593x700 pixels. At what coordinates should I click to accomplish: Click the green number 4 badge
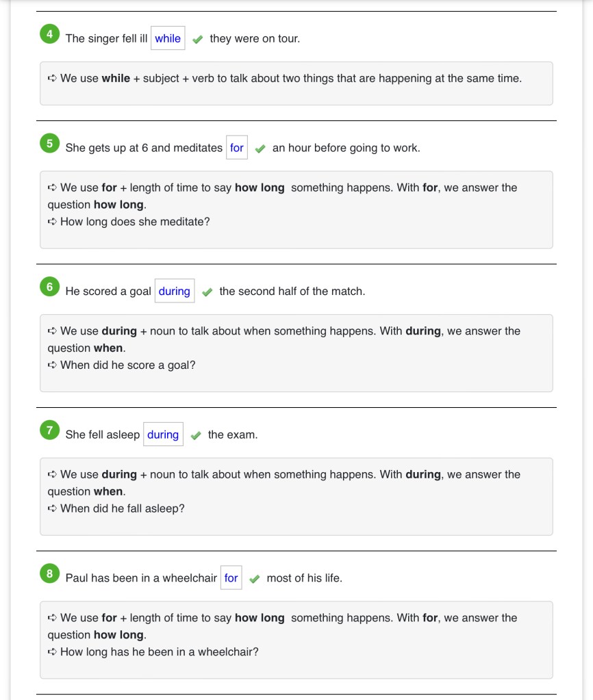pos(49,34)
